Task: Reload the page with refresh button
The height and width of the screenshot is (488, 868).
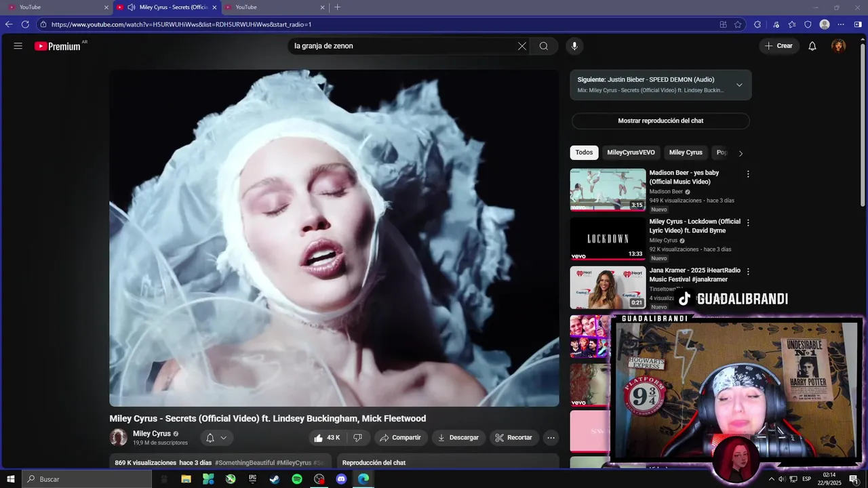Action: pos(25,24)
